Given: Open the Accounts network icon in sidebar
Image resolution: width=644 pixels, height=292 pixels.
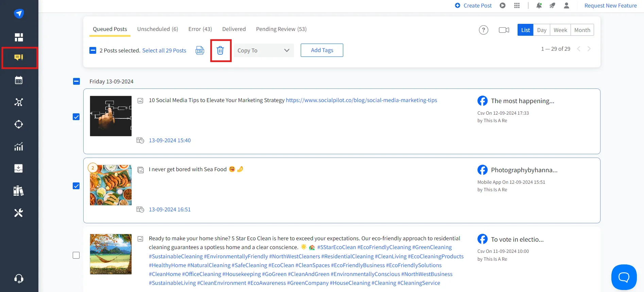Looking at the screenshot, I should (19, 102).
